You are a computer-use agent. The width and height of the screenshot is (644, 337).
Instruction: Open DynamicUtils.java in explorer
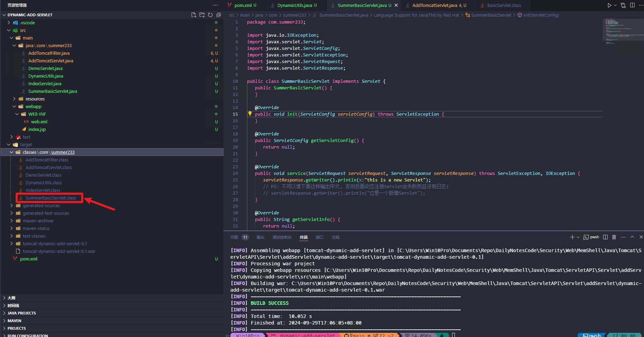(46, 76)
